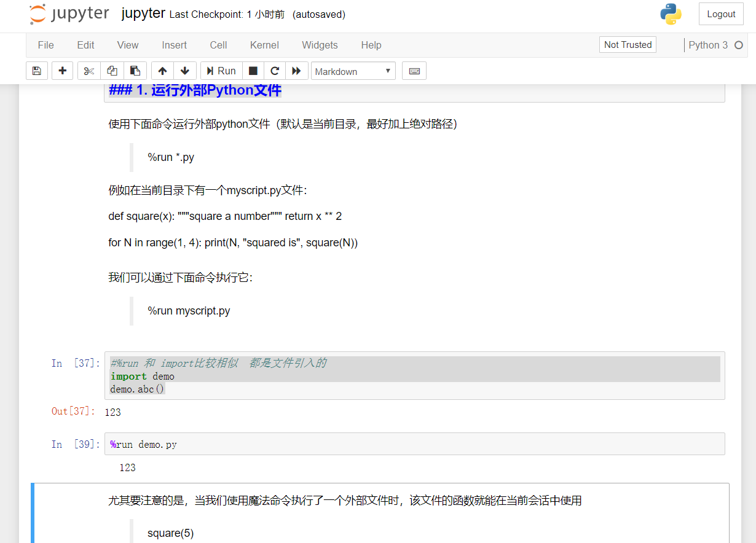Click the 尤其要注意的是 paragraph
Viewport: 756px width, 543px height.
tap(345, 501)
